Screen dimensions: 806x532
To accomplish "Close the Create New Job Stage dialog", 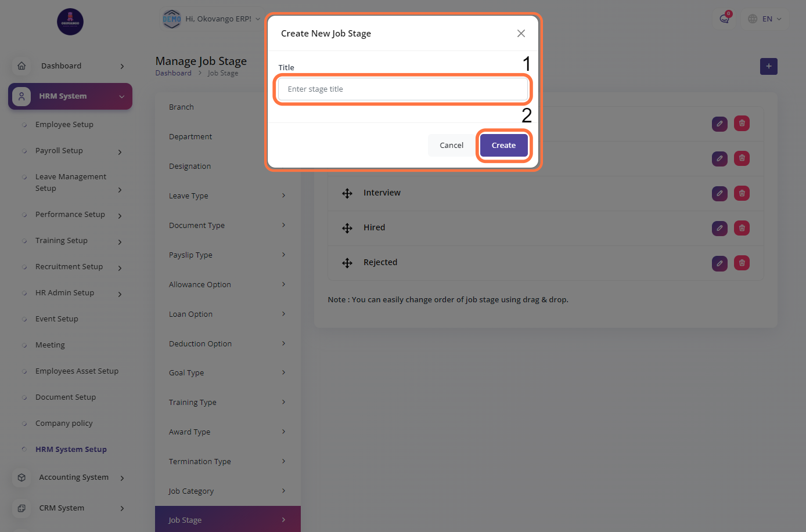I will [x=521, y=34].
